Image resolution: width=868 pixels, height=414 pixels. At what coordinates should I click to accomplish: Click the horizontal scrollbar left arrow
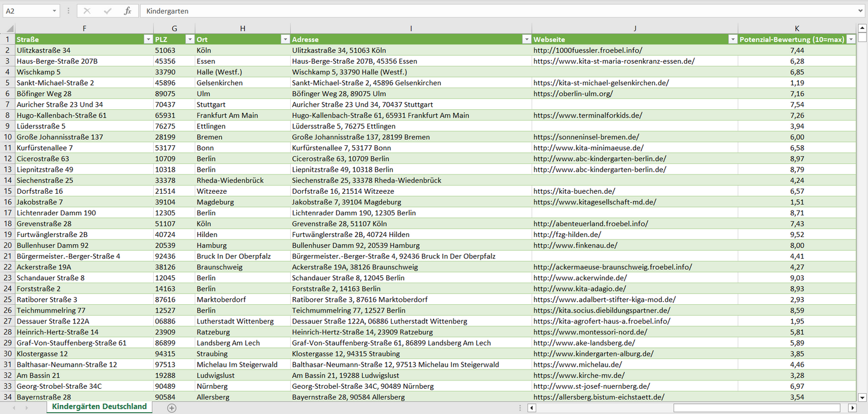point(531,408)
